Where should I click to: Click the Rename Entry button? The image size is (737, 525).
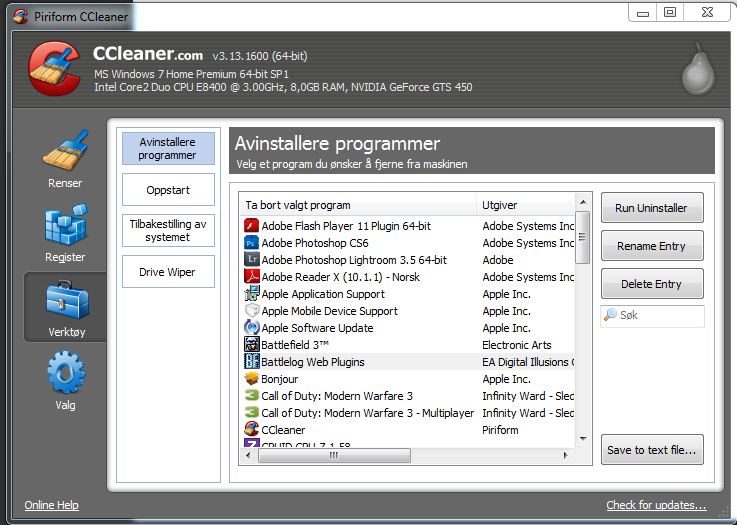pos(652,246)
